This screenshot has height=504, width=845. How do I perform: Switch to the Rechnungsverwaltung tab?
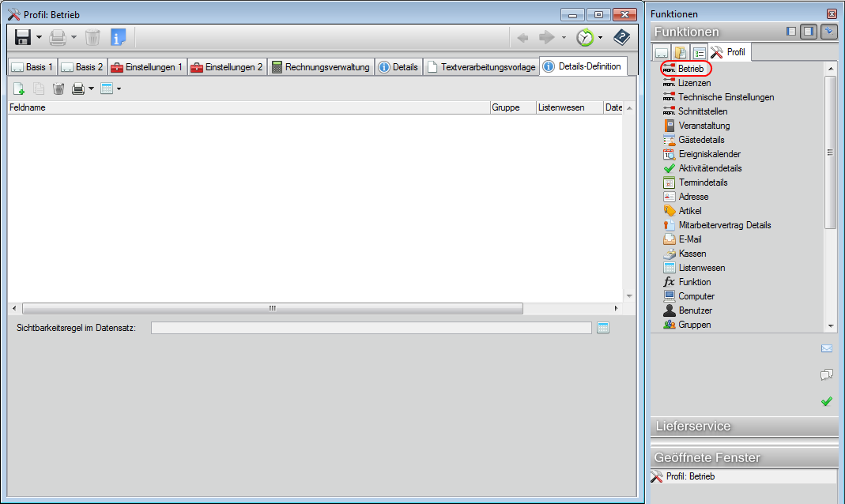pyautogui.click(x=320, y=67)
